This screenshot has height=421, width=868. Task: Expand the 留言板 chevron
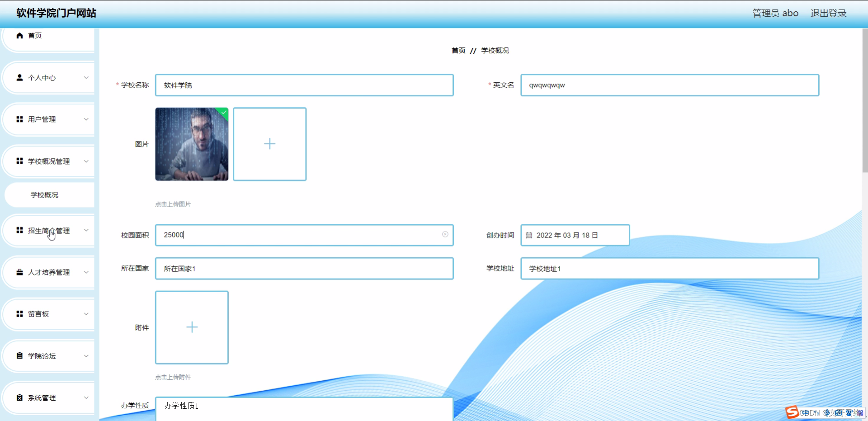[x=86, y=314]
